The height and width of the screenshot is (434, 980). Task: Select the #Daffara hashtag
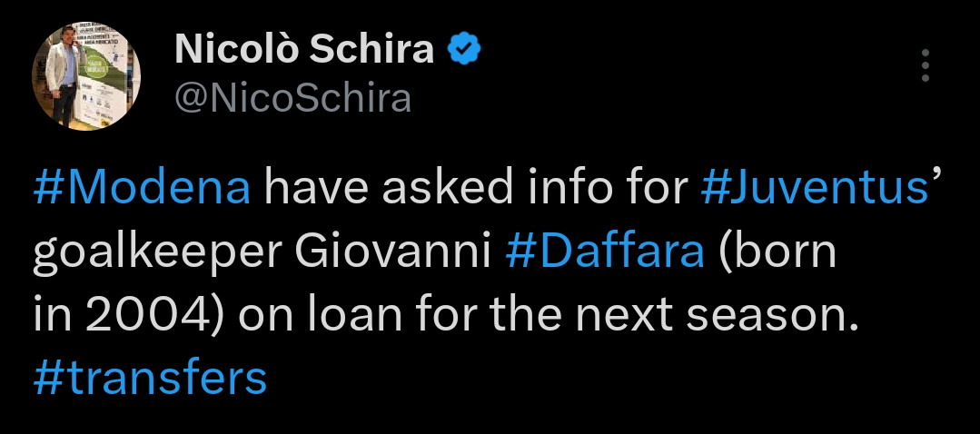[x=605, y=251]
